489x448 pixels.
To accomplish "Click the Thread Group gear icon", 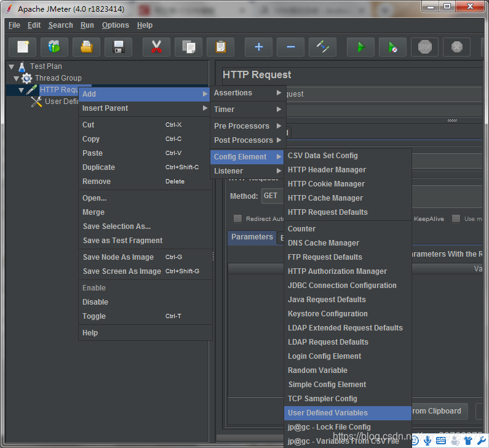I will coord(27,78).
